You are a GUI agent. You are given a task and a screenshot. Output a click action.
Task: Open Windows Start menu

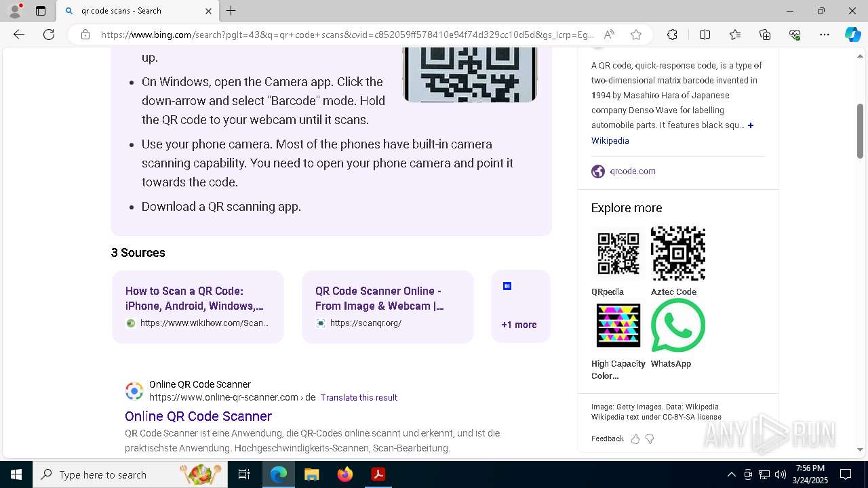click(x=16, y=474)
